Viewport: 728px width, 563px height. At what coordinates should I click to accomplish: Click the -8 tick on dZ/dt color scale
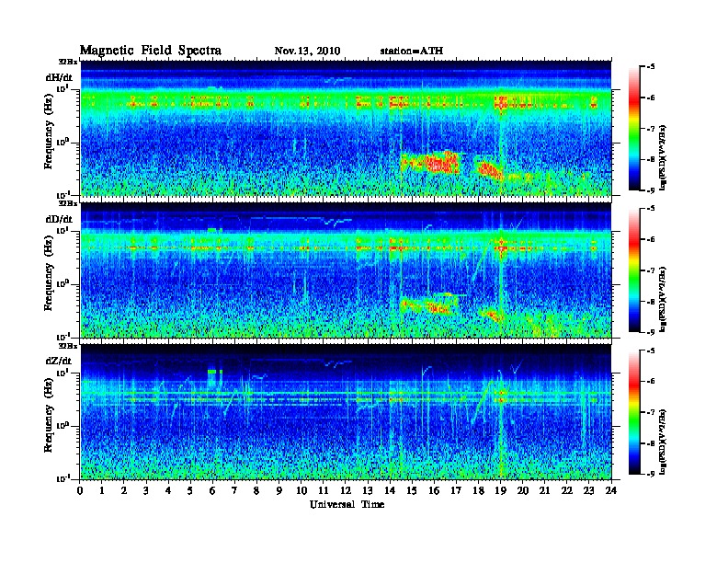(x=651, y=443)
